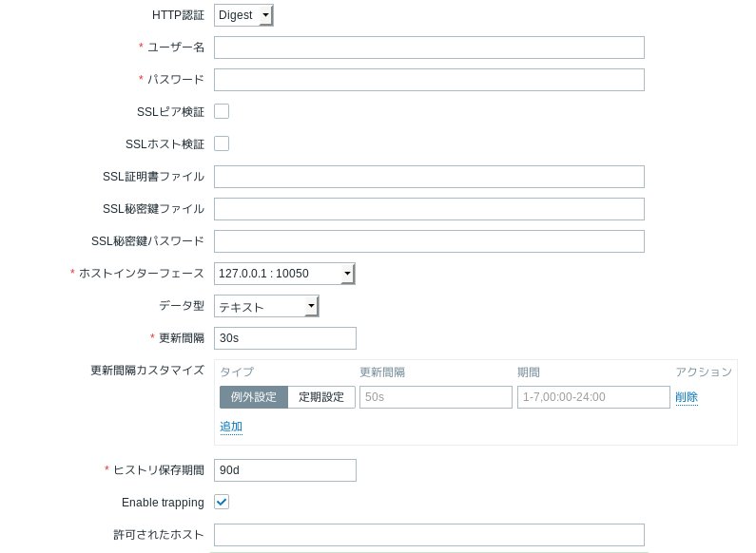
Task: Click the SSL秘密鍵パスワード field
Action: [x=429, y=241]
